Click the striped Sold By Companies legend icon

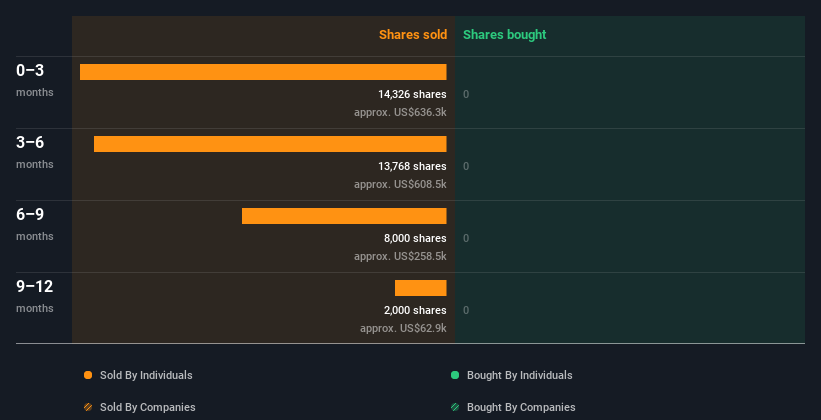tap(88, 407)
